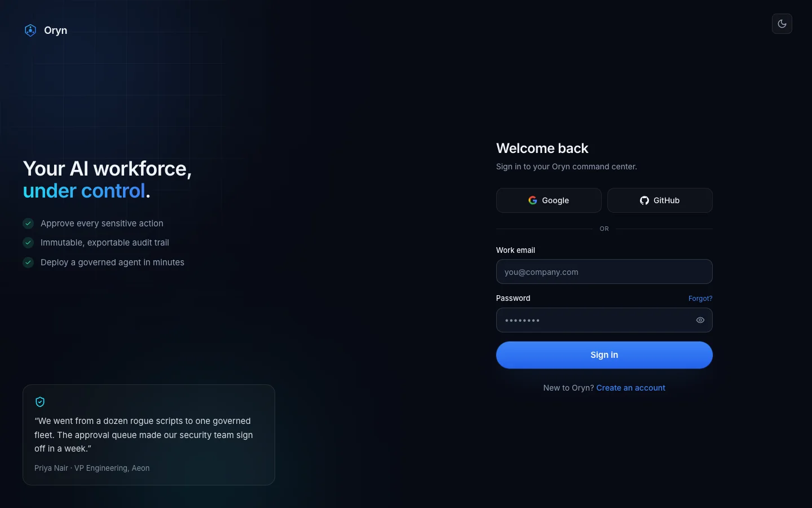Click the 'Work email' label

pyautogui.click(x=515, y=250)
